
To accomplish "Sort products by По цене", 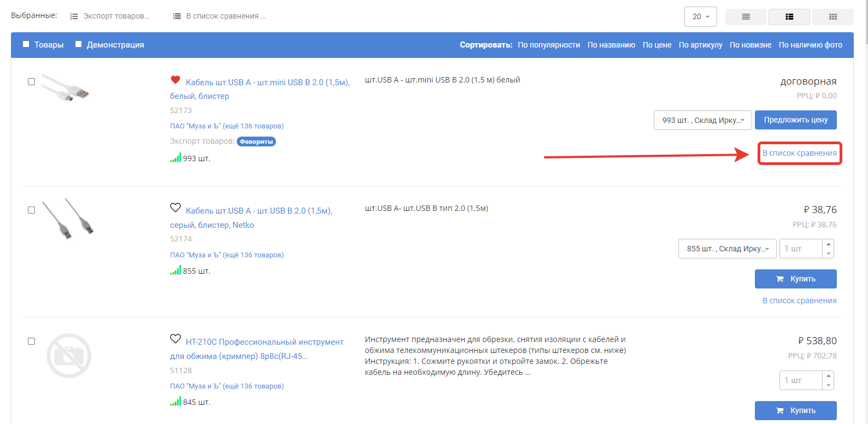I will 656,45.
